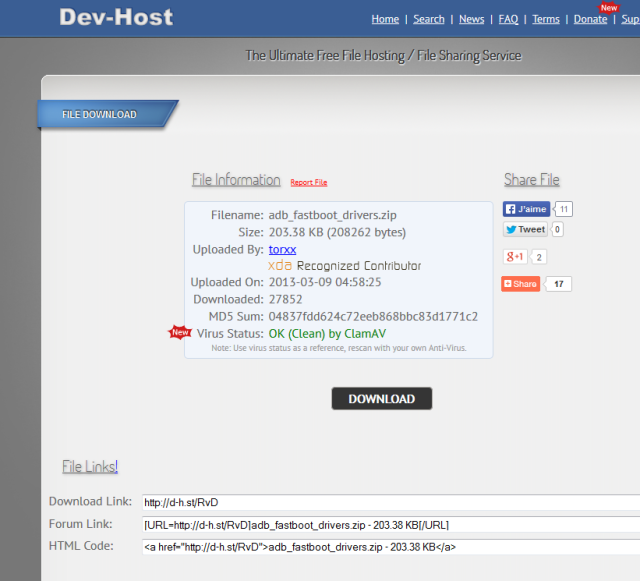Click the Tweet count 0
The width and height of the screenshot is (640, 581).
(x=557, y=229)
